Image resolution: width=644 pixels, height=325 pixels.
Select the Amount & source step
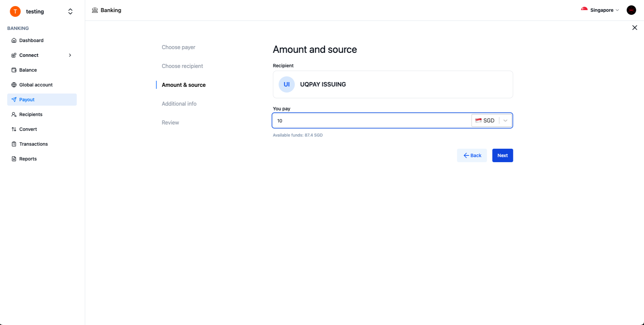(x=184, y=85)
